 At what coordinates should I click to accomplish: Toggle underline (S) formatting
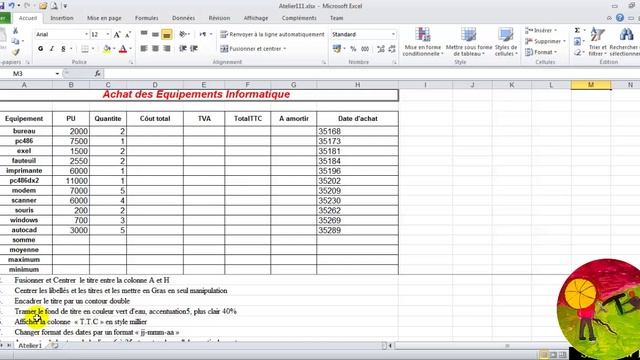click(x=63, y=49)
